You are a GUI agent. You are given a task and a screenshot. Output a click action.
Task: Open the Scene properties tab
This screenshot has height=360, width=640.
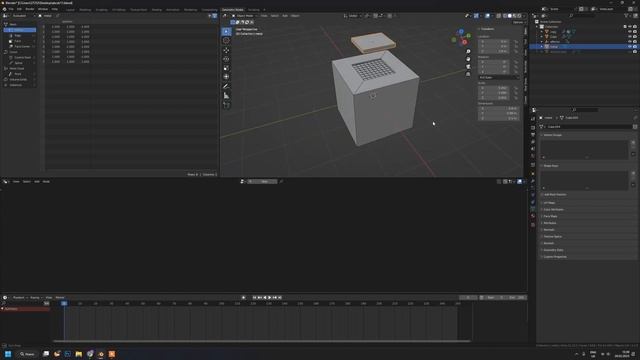[533, 149]
